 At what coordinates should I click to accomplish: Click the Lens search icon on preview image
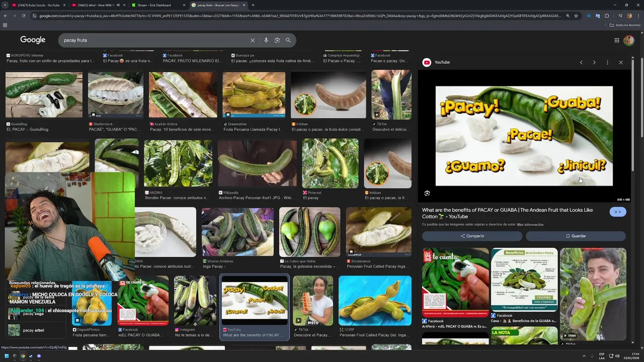(427, 193)
